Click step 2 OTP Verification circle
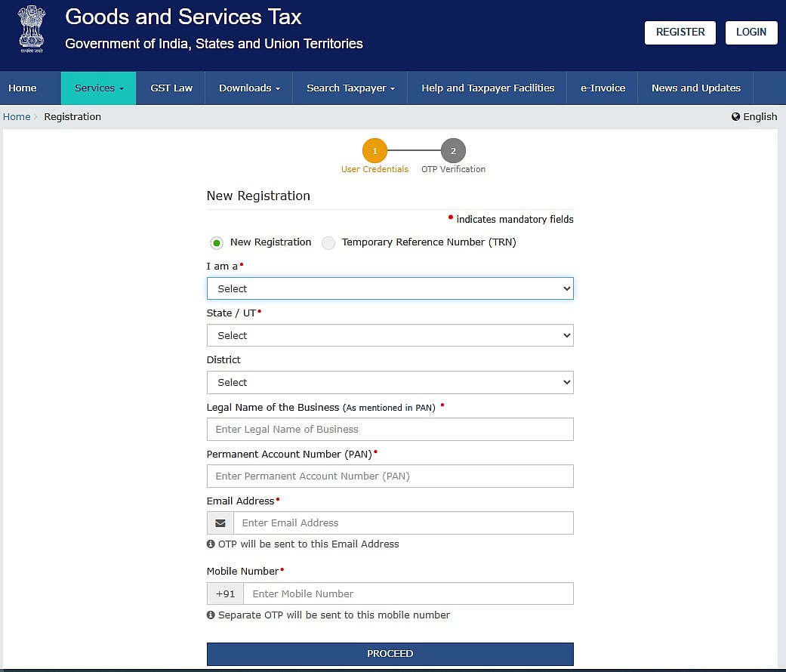Viewport: 786px width, 672px height. tap(453, 151)
